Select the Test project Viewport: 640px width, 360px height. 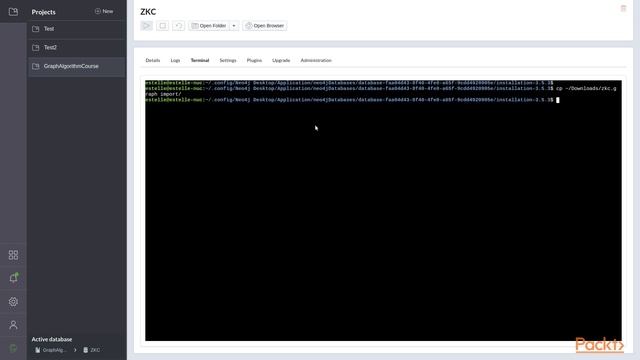pyautogui.click(x=77, y=29)
